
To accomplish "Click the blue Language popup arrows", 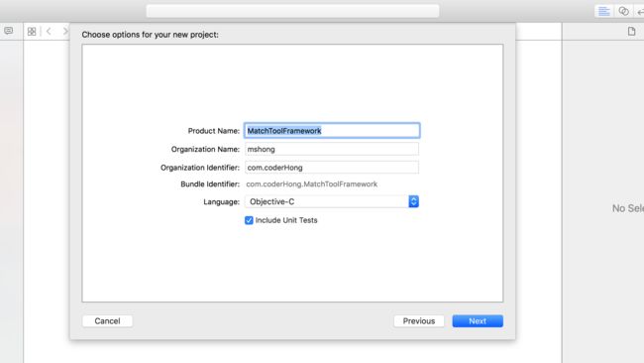I will (x=413, y=201).
